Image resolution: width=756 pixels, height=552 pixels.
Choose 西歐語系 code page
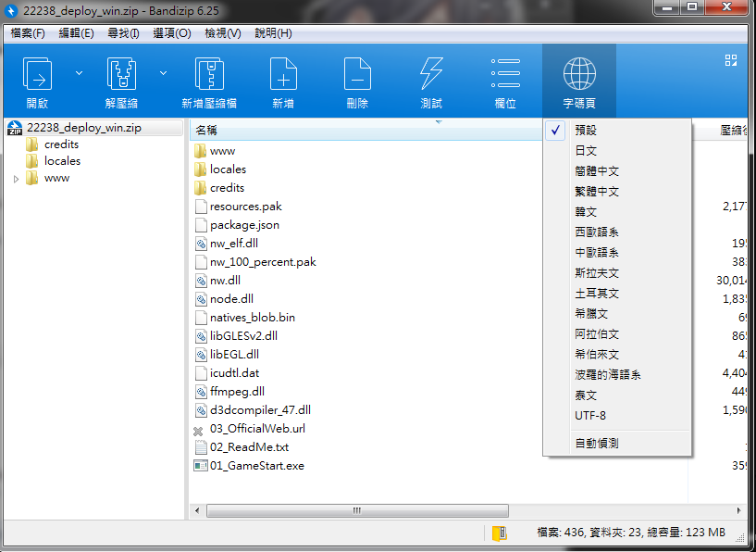pyautogui.click(x=617, y=232)
